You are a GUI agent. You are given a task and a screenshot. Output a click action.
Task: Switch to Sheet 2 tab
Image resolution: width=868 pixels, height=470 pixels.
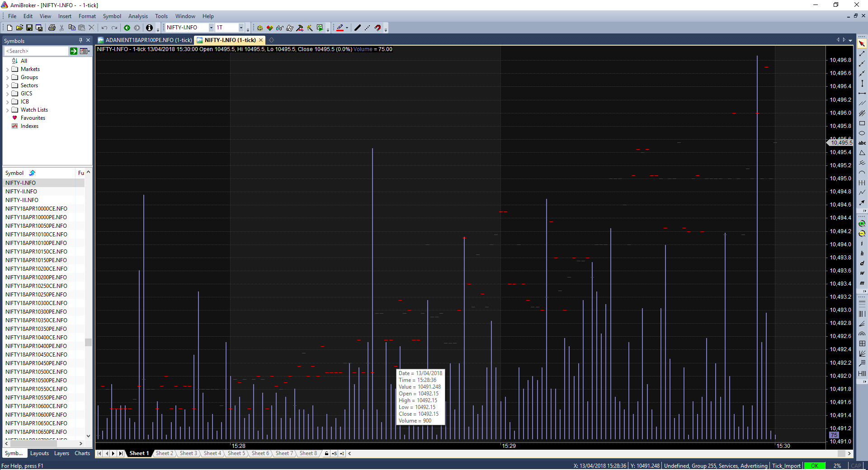pyautogui.click(x=164, y=453)
